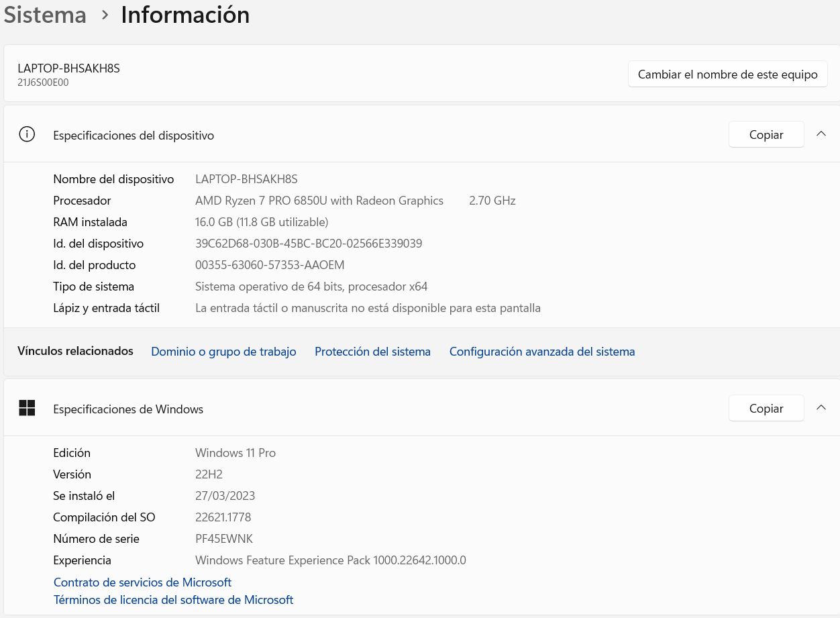Click the breadcrumb arrow after Sistema
840x618 pixels.
[x=104, y=15]
